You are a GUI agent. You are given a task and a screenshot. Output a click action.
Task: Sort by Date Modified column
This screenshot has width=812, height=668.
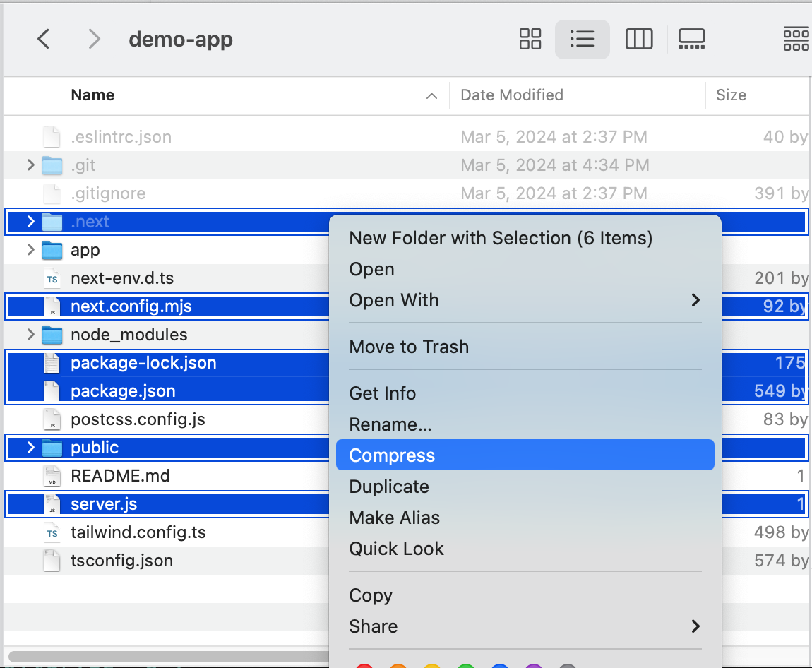tap(512, 95)
